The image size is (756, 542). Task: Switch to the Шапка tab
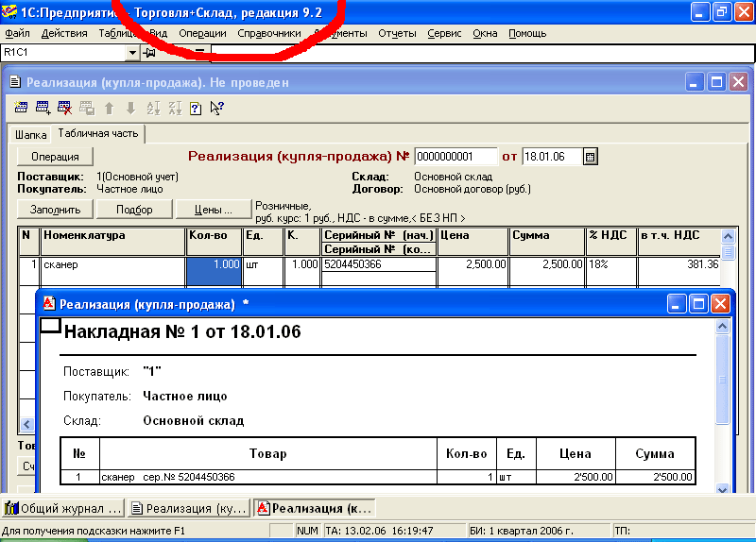click(x=30, y=135)
